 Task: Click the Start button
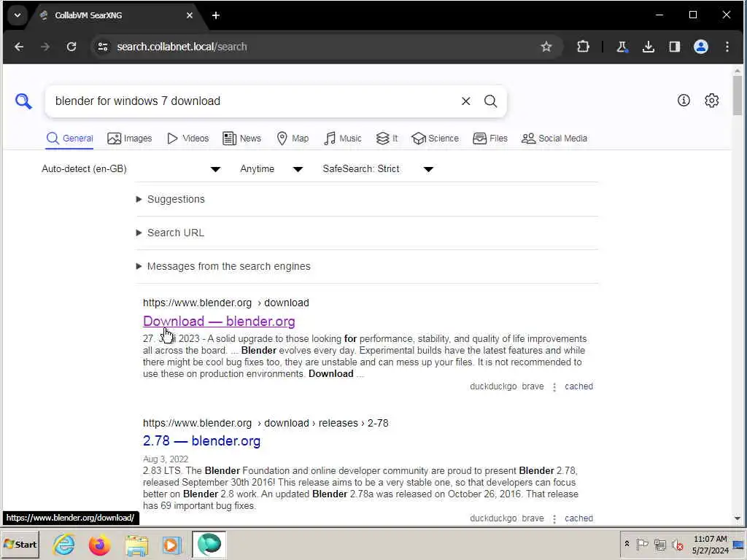[20, 544]
